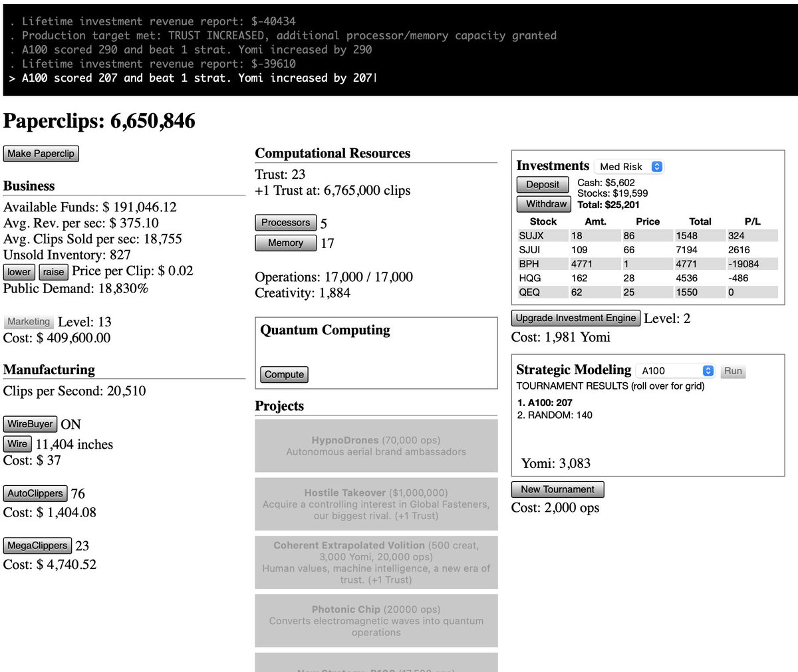Image resolution: width=798 pixels, height=672 pixels.
Task: Select the Hostile Takeover project
Action: point(376,504)
